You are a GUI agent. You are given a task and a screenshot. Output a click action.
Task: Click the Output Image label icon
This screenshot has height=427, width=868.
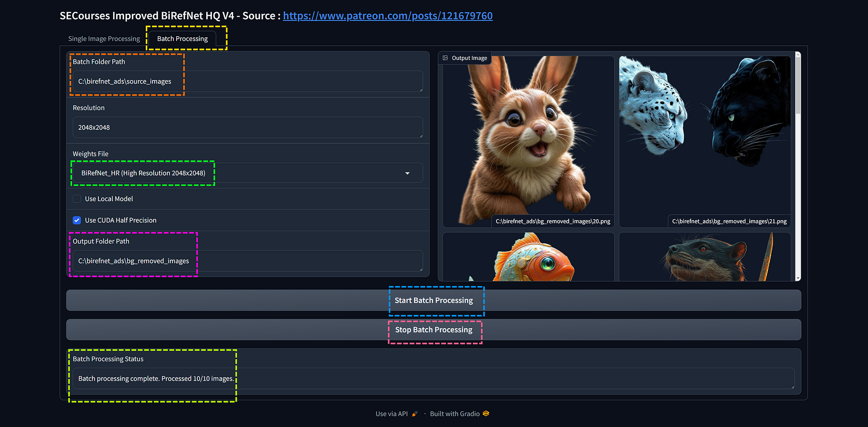(x=445, y=58)
